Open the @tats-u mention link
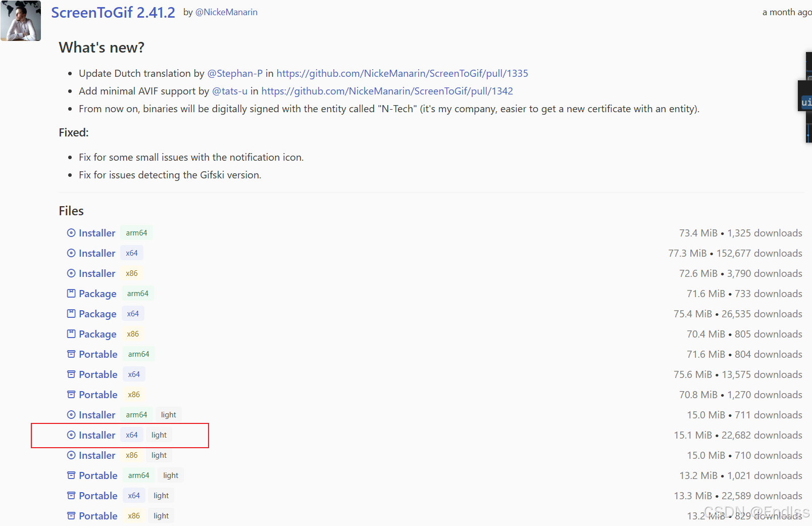Image resolution: width=812 pixels, height=526 pixels. [x=230, y=91]
